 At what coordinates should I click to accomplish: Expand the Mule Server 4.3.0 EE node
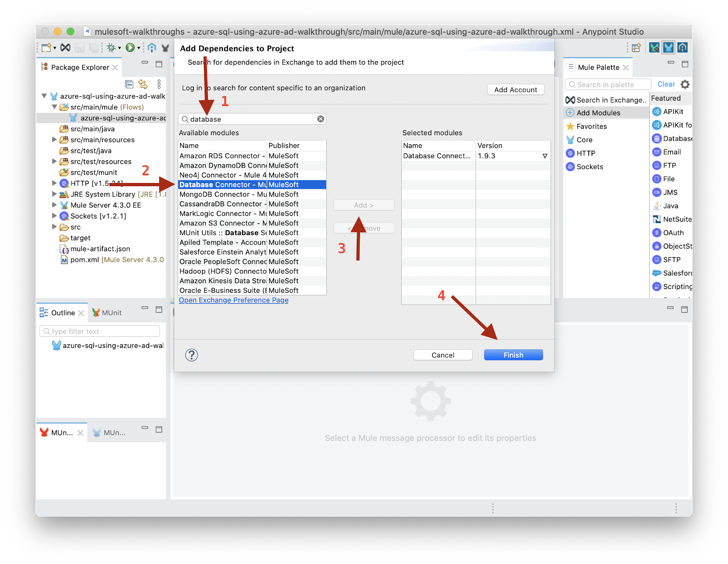(55, 205)
